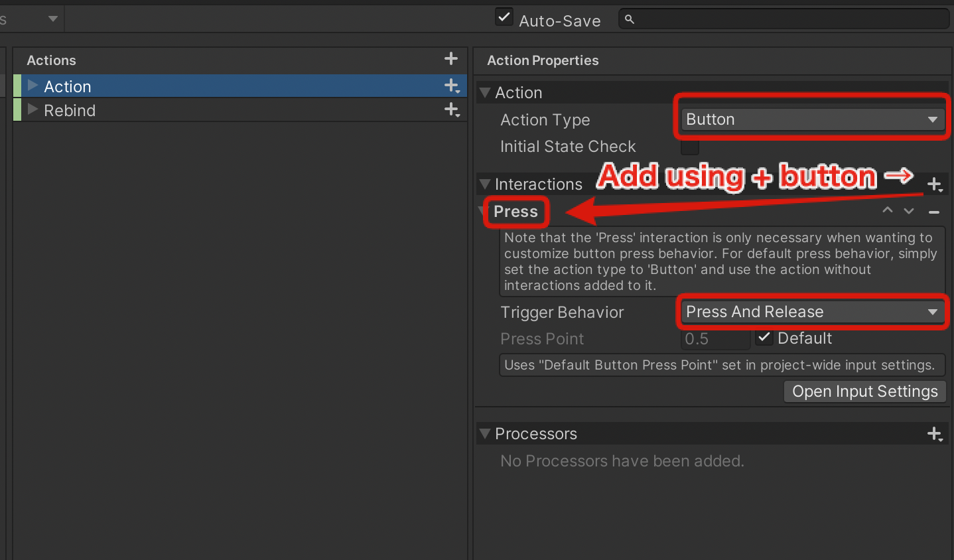Open the Action Type dropdown

click(x=811, y=119)
